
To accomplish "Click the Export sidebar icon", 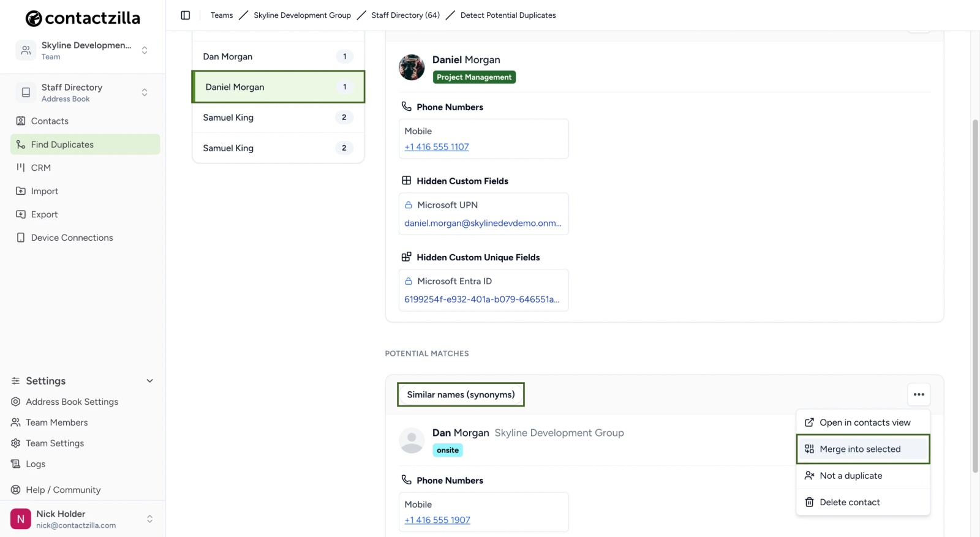I will [x=21, y=214].
